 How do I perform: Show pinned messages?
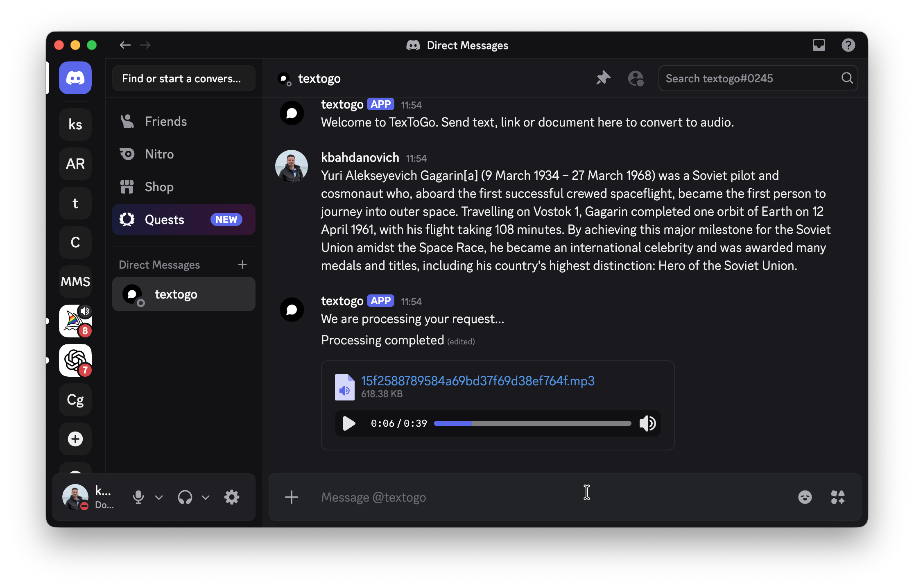(603, 78)
